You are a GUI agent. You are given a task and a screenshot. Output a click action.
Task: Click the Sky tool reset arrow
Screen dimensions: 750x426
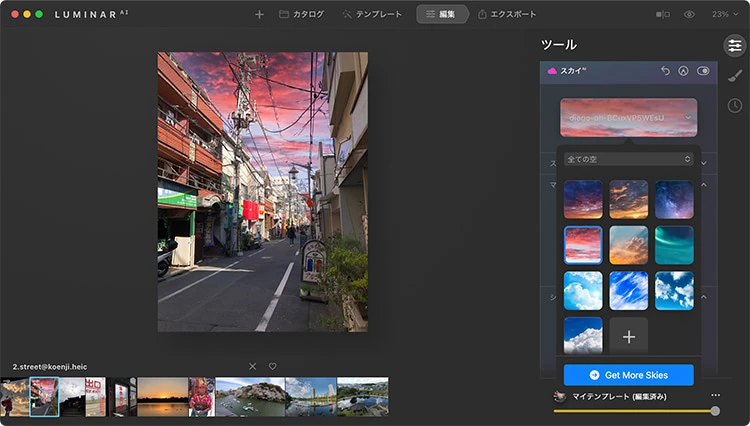point(666,71)
